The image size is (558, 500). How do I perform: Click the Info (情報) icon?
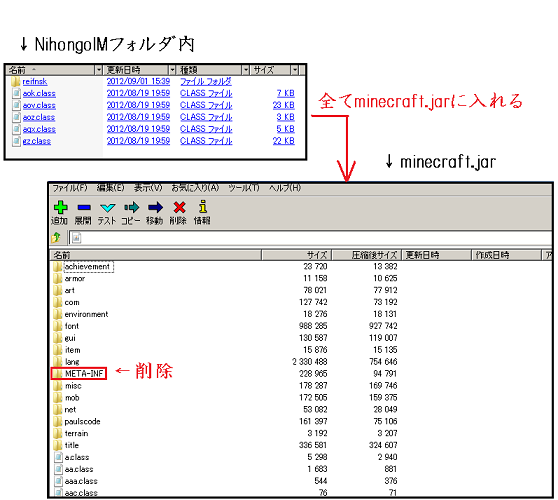203,207
